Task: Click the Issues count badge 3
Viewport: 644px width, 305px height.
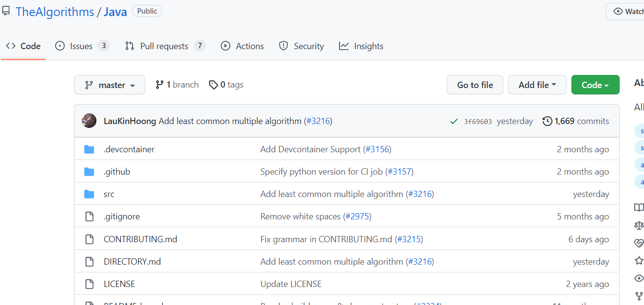Action: 103,46
